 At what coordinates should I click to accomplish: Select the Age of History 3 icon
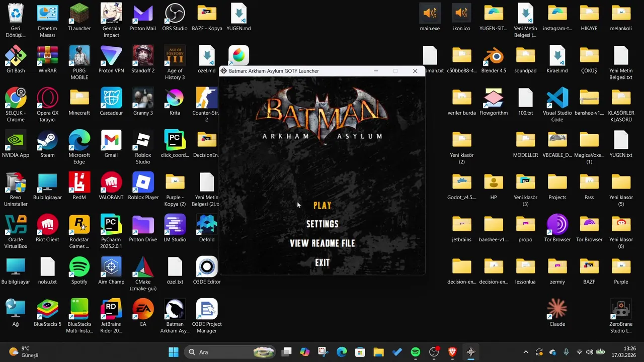[x=175, y=62]
